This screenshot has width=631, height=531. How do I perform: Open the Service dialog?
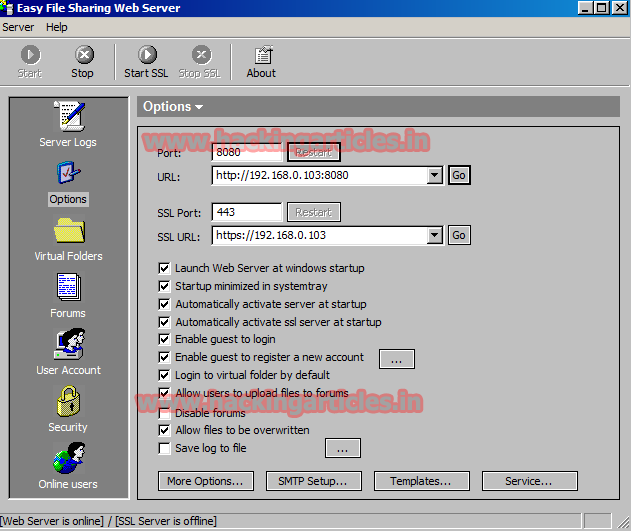point(530,481)
